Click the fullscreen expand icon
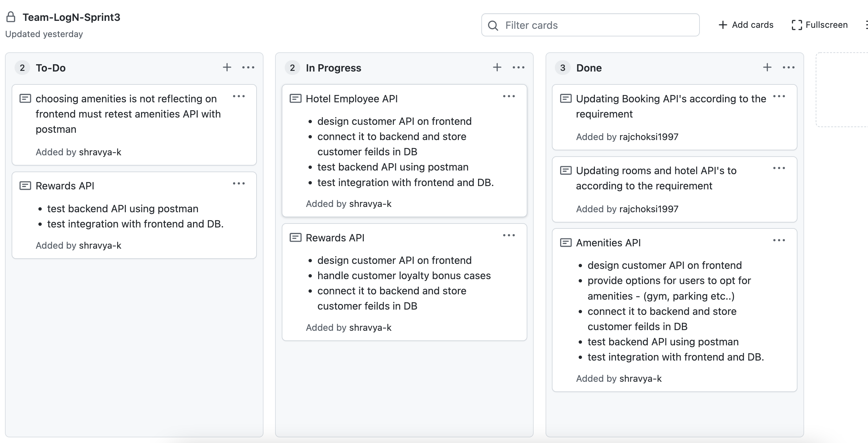This screenshot has height=443, width=868. coord(797,25)
